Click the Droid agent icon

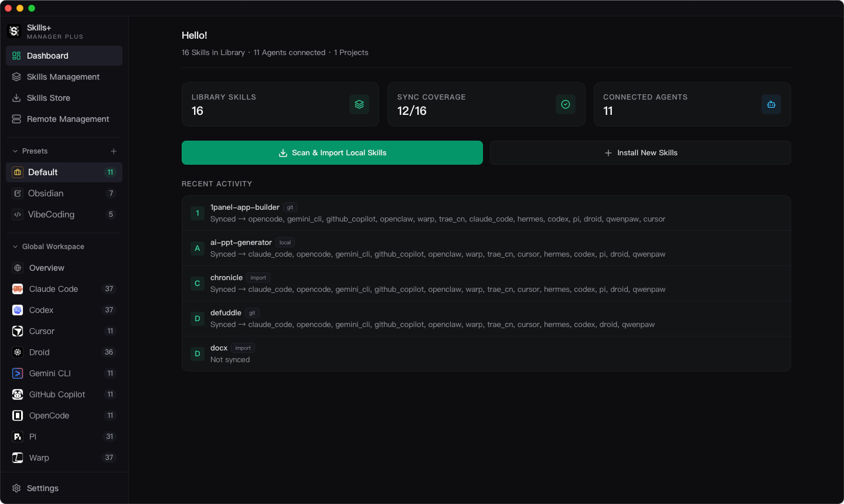coord(18,352)
